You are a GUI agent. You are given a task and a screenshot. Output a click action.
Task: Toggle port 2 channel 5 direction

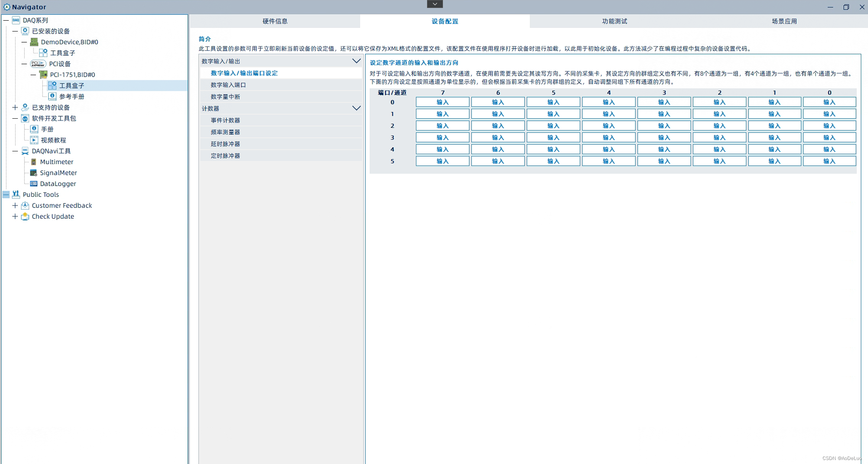pos(553,126)
